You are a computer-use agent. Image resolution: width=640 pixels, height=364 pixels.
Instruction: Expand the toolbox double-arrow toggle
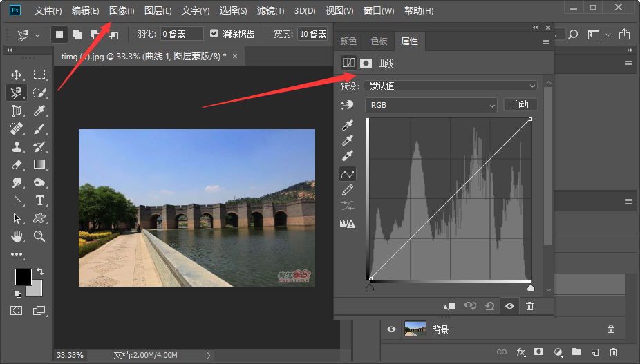pyautogui.click(x=10, y=50)
